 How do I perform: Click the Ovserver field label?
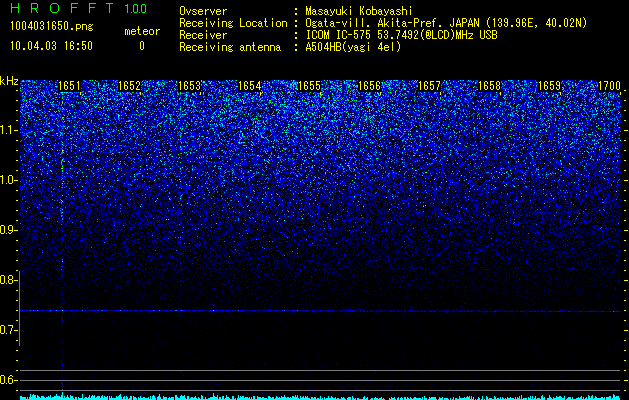pos(203,11)
